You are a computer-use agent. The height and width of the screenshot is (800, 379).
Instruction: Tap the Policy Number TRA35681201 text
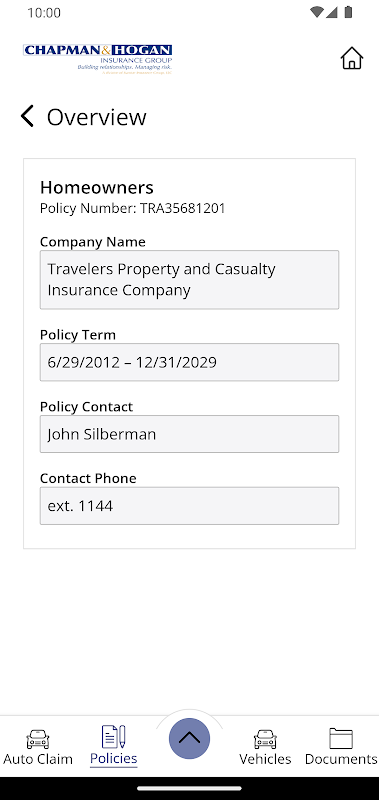point(133,208)
